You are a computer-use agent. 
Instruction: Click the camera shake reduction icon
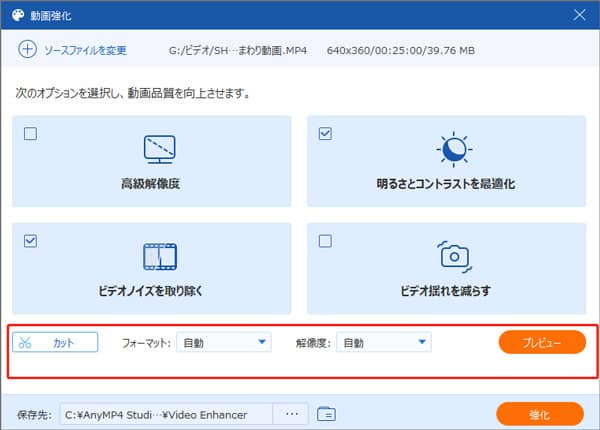click(x=453, y=256)
